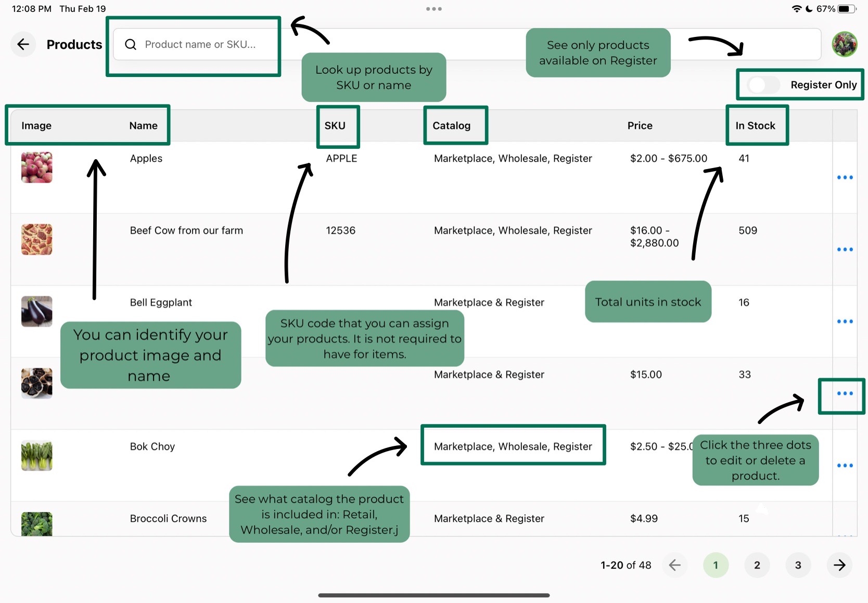Select current page 1 button

tap(716, 565)
